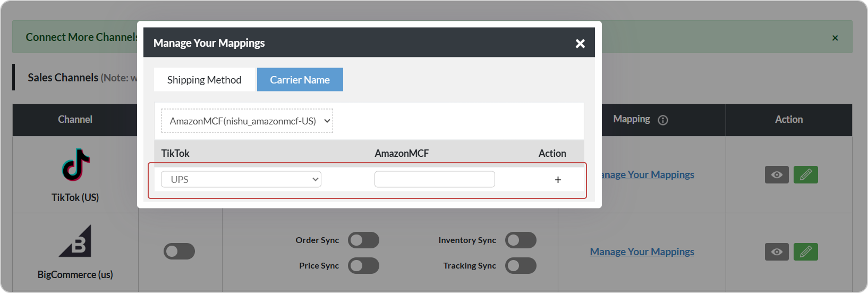Dismiss the Connect More Channels banner

pyautogui.click(x=835, y=38)
